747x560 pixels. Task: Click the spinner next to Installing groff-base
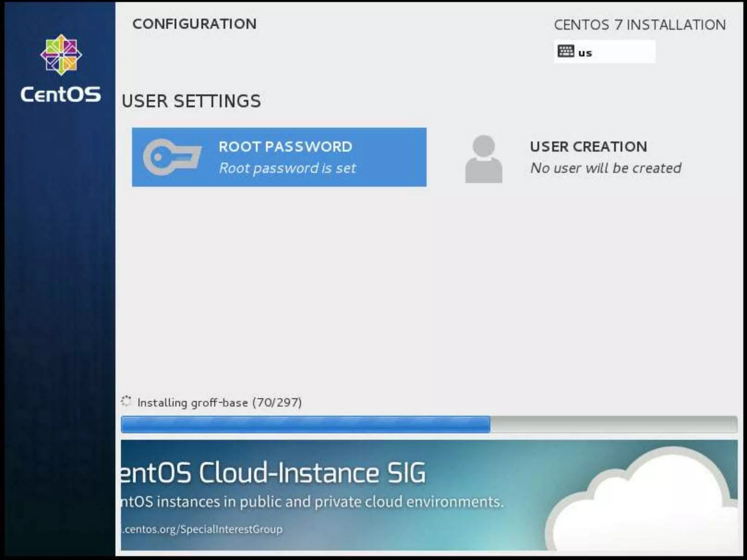[x=126, y=401]
